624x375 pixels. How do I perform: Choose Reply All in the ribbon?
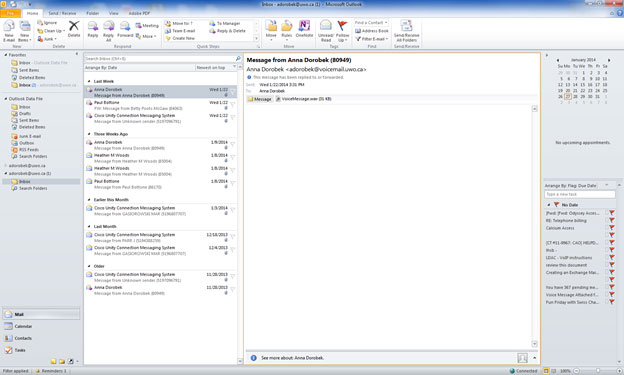(x=108, y=31)
